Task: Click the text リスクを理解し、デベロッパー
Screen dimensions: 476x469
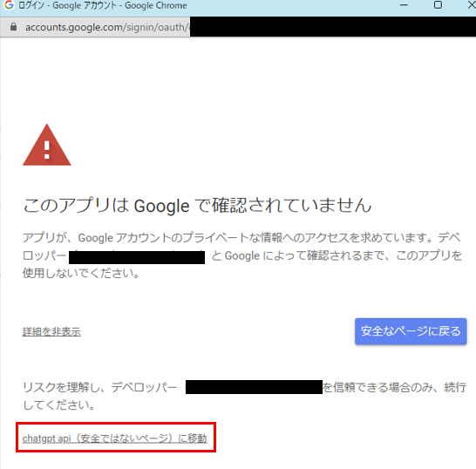Action: click(x=100, y=387)
